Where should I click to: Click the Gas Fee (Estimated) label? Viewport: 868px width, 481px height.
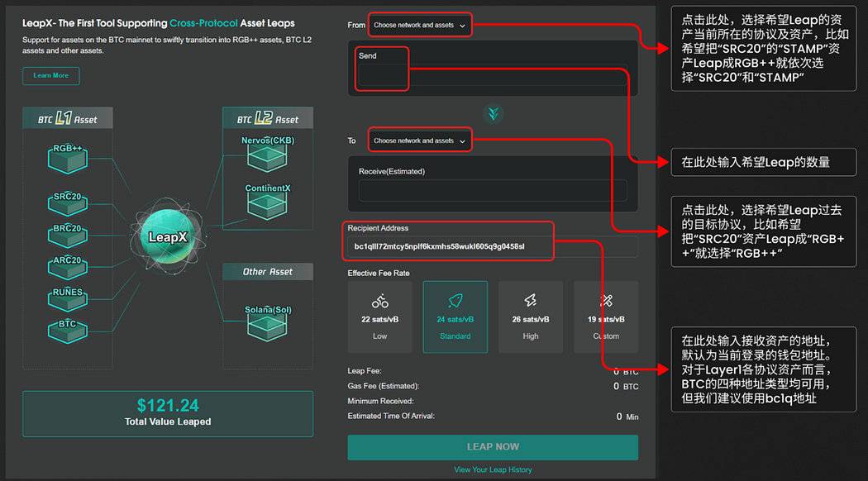point(383,386)
